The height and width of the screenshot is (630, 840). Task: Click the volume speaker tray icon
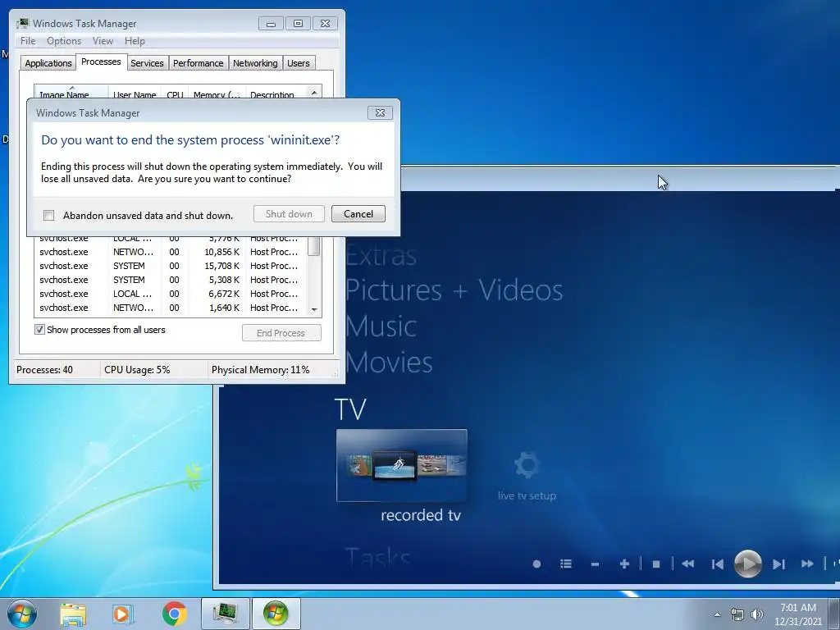pos(756,614)
